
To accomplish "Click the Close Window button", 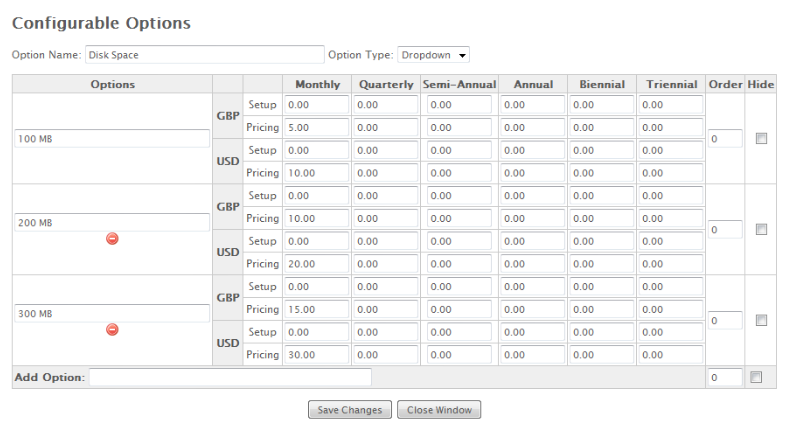I will (x=439, y=410).
